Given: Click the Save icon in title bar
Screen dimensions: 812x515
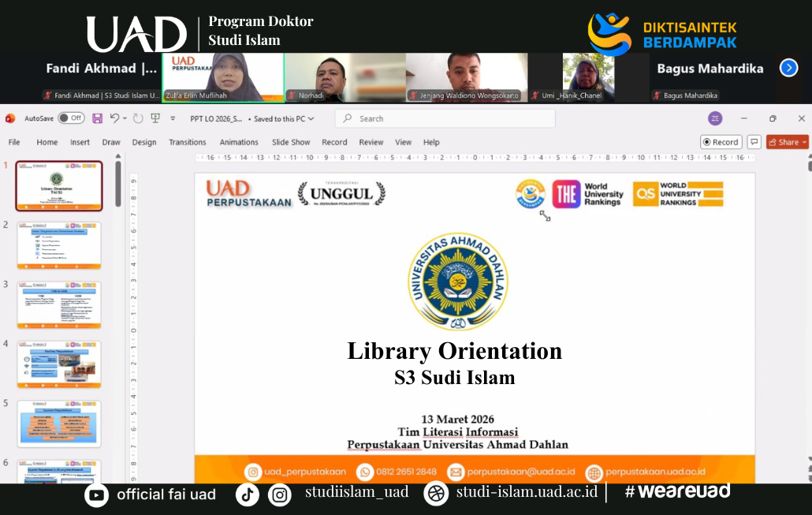Looking at the screenshot, I should 98,118.
